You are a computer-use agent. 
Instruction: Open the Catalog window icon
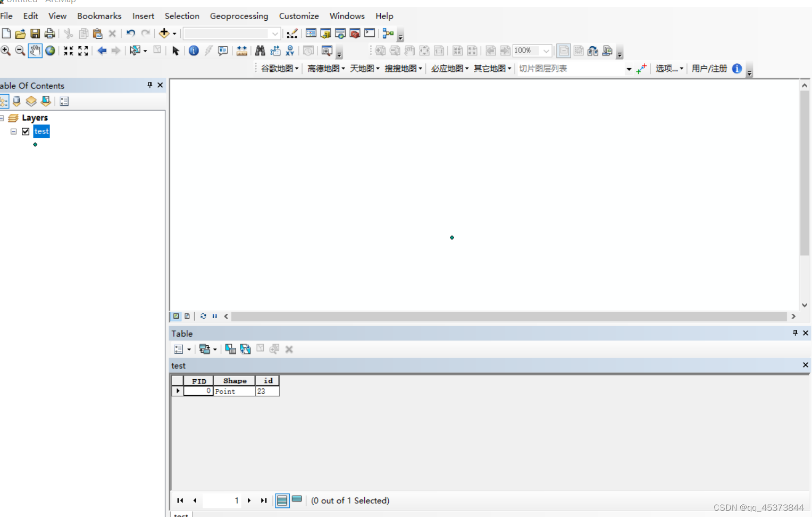pos(326,34)
